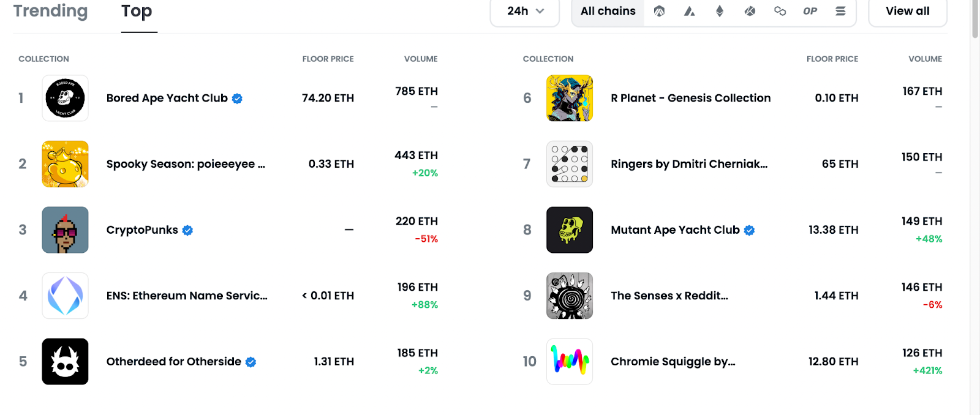Click the Otherdeed for Otherside logo

point(65,361)
